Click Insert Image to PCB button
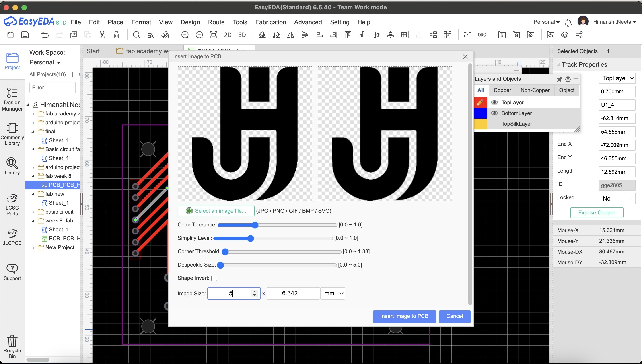This screenshot has height=364, width=642. [404, 316]
